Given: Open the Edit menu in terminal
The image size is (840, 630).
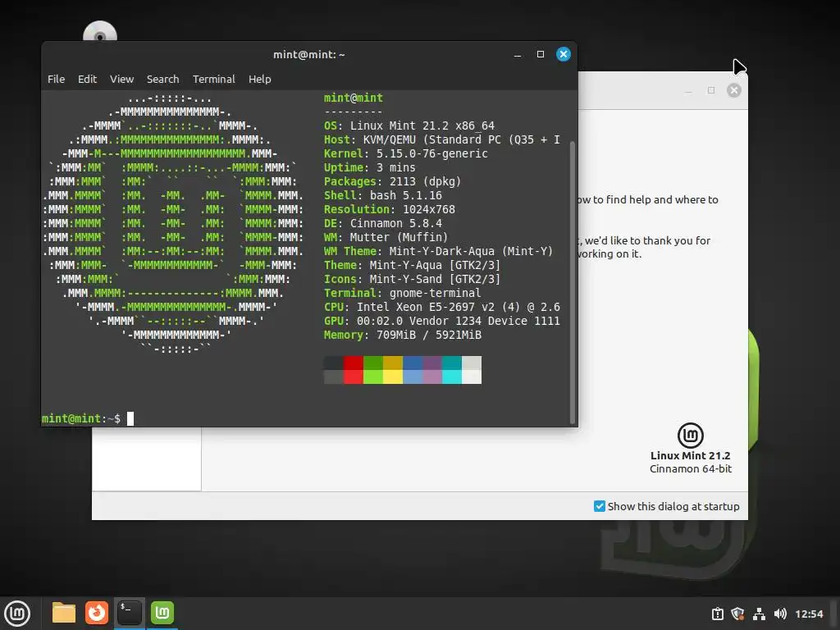Looking at the screenshot, I should (x=87, y=80).
